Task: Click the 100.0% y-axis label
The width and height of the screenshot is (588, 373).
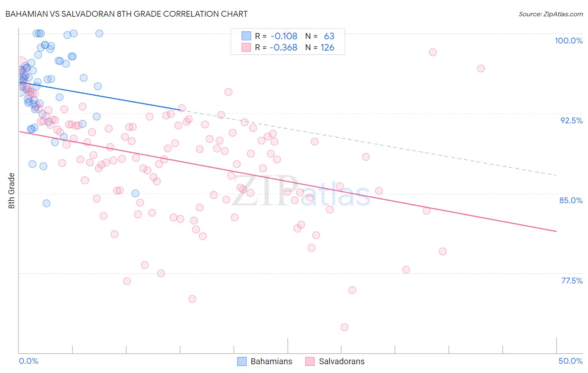Action: [x=569, y=41]
